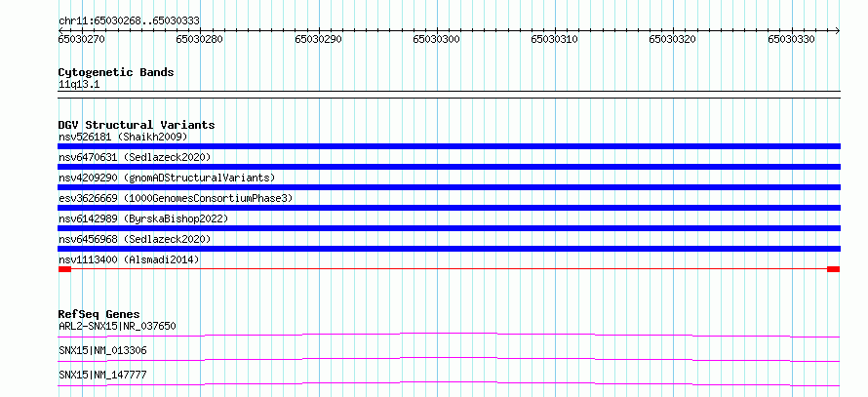
Task: Click the magenta line of SNX15|NM_013306
Action: [449, 359]
